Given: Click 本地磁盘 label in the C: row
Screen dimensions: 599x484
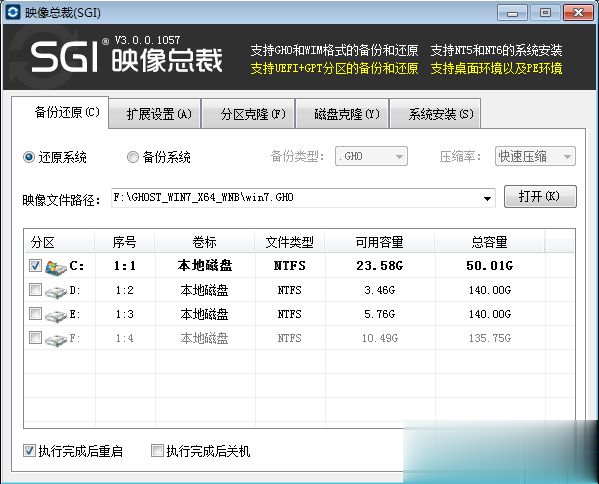Looking at the screenshot, I should tap(205, 265).
